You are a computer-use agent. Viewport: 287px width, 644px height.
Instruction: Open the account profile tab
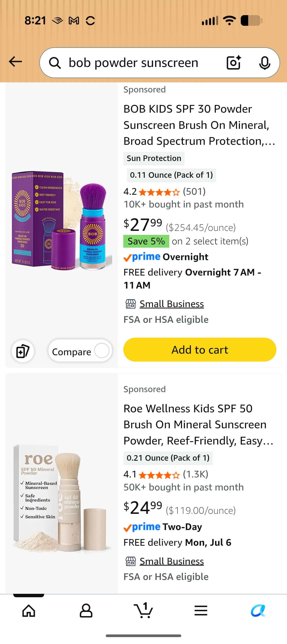[x=86, y=611]
